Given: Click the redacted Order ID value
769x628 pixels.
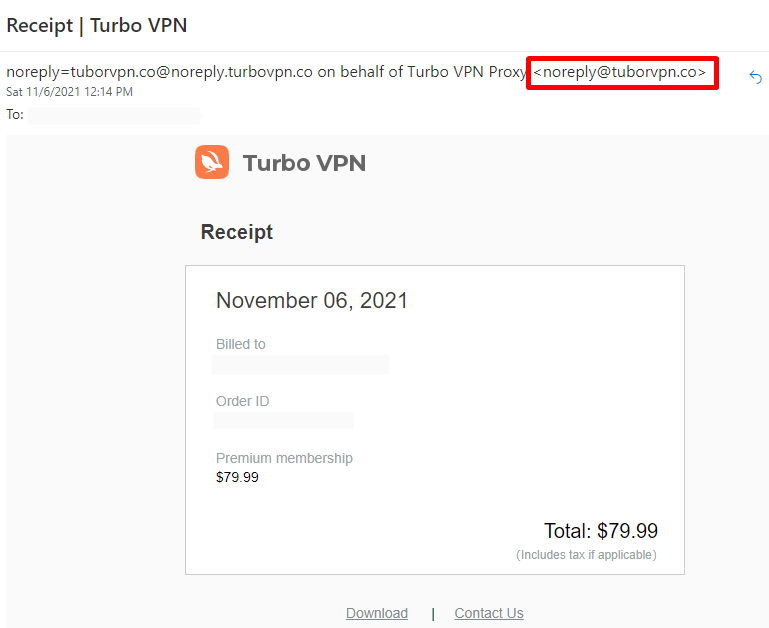Looking at the screenshot, I should click(x=283, y=421).
